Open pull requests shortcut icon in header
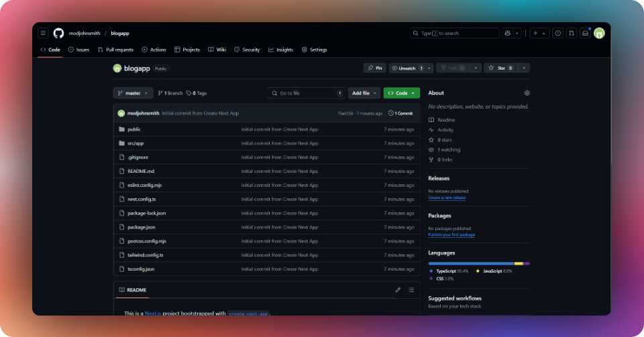This screenshot has width=644, height=337. click(x=572, y=33)
